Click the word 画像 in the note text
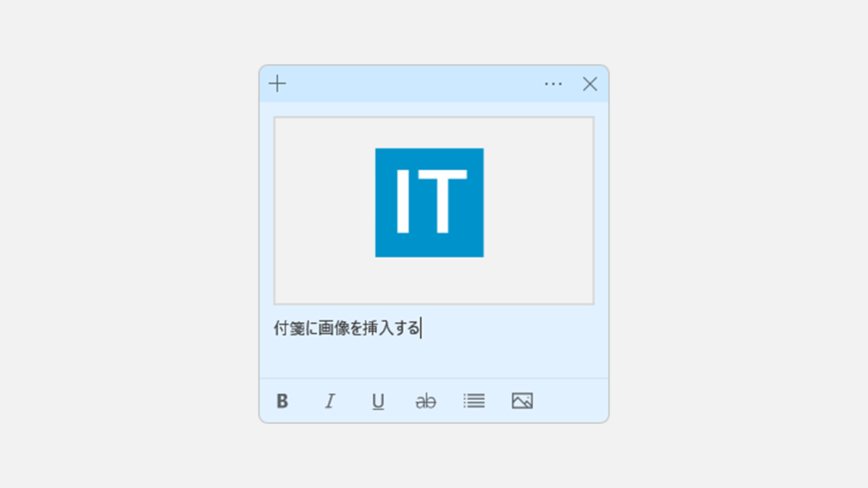The height and width of the screenshot is (488, 868). pos(333,328)
